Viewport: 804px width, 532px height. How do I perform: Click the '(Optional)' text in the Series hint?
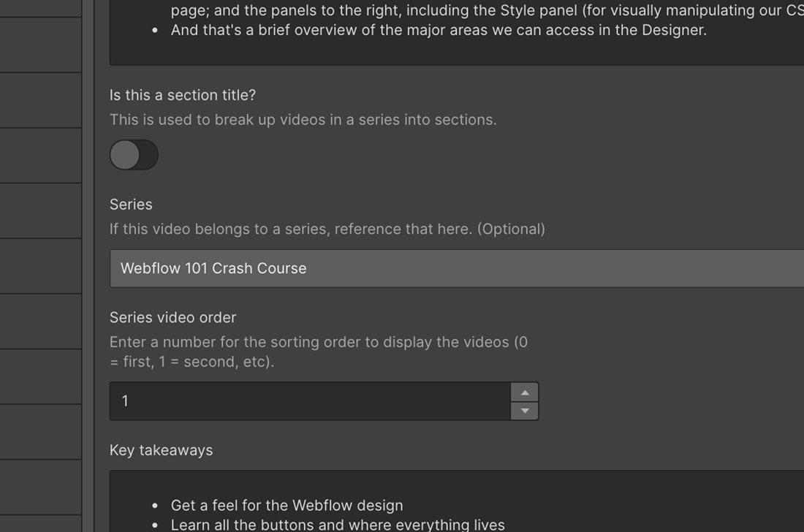point(511,229)
